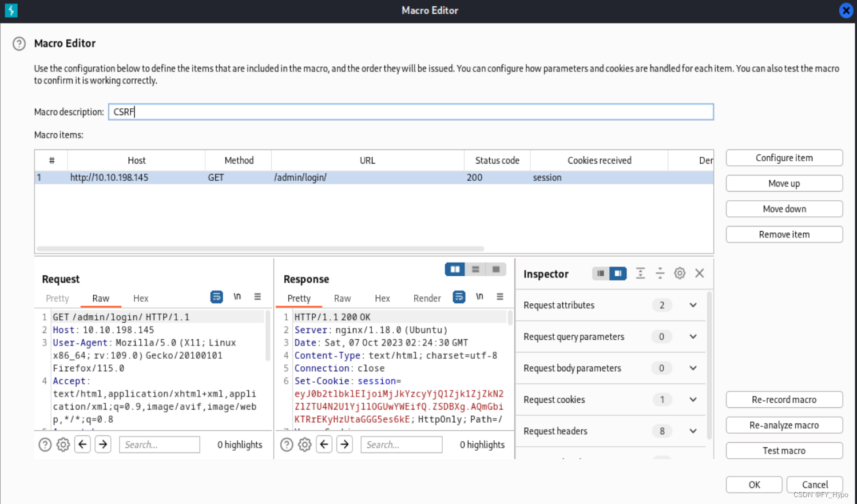Sort by URL column header
Image resolution: width=857 pixels, height=504 pixels.
click(x=367, y=160)
